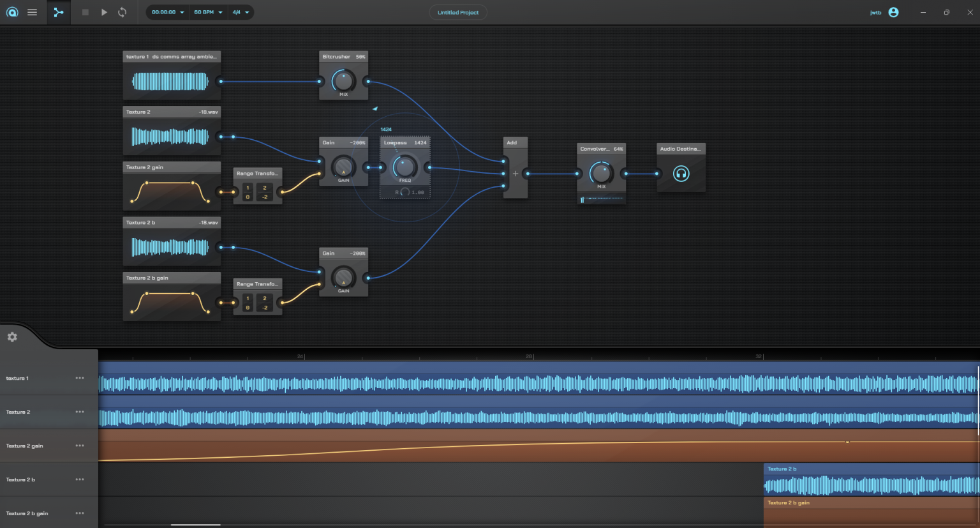Expand the 00:00:00 time display dropdown

(167, 11)
